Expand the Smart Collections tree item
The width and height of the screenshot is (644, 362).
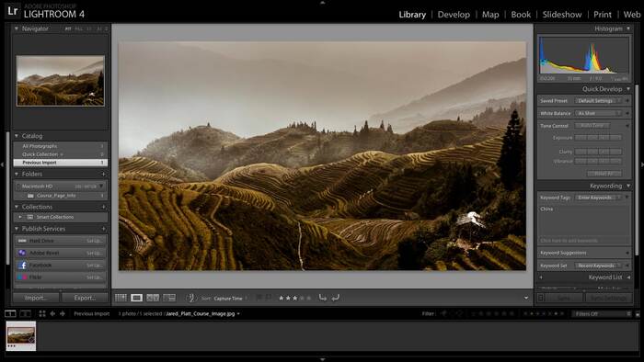[x=20, y=217]
